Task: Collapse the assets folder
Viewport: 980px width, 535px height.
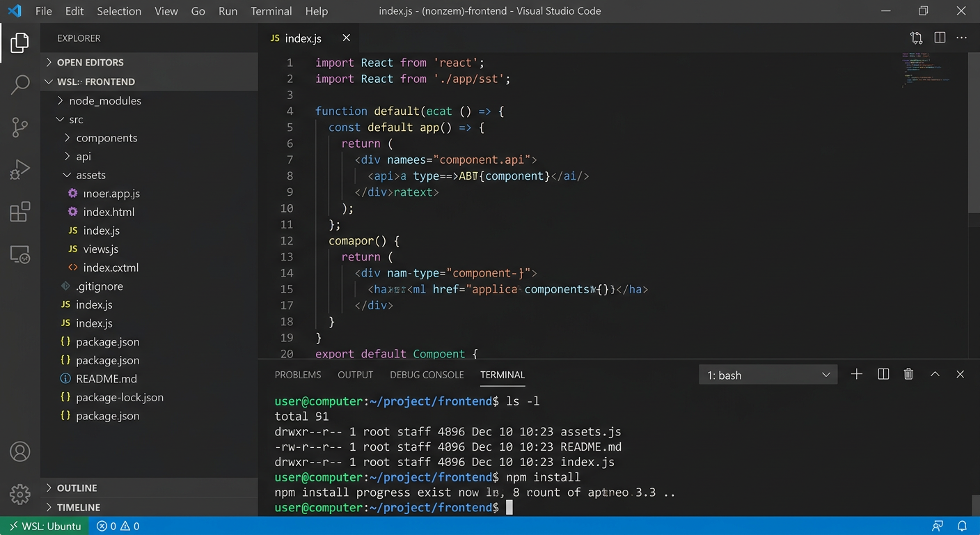Action: 90,175
